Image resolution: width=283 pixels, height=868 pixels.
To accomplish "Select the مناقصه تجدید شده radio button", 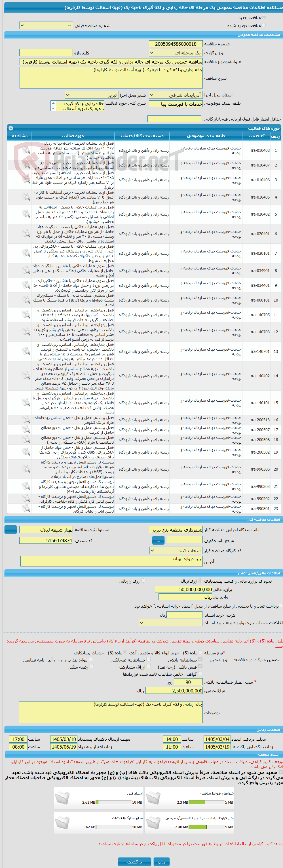I will [x=263, y=25].
